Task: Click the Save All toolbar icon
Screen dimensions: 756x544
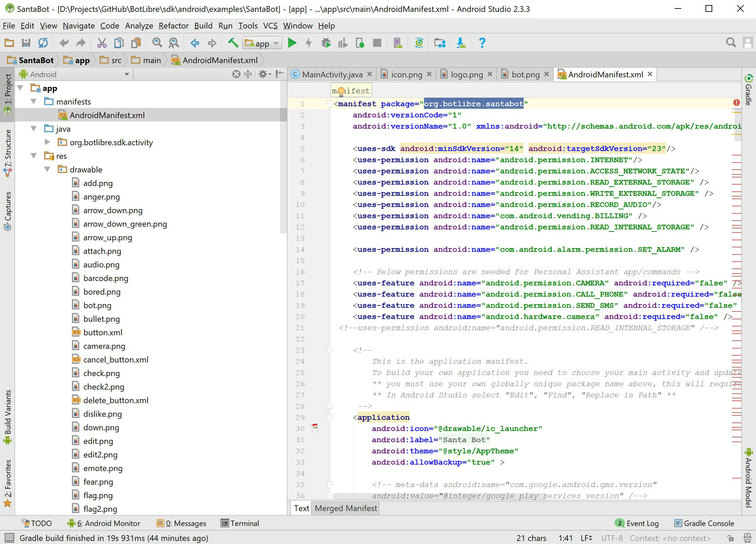Action: tap(26, 43)
